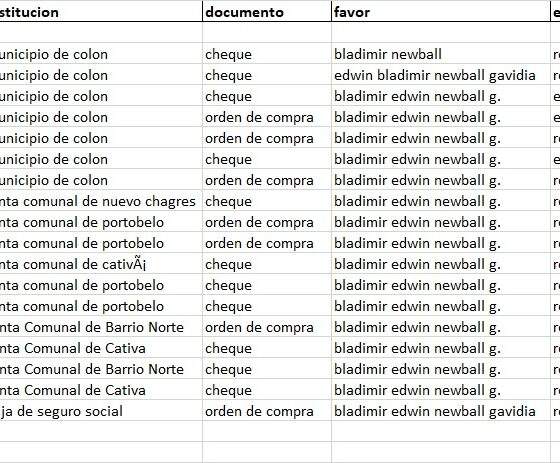Click empty favor cell below last data row
The width and height of the screenshot is (560, 463).
441,431
